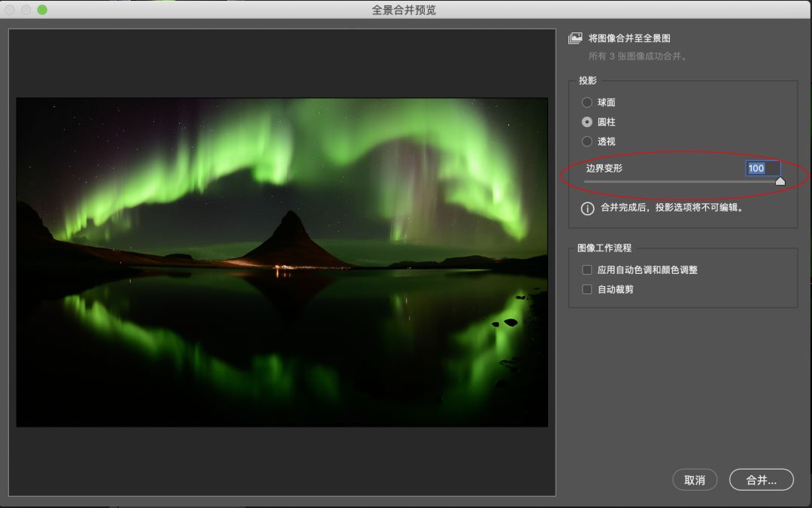Select the 球面 projection option
812x508 pixels.
point(587,102)
